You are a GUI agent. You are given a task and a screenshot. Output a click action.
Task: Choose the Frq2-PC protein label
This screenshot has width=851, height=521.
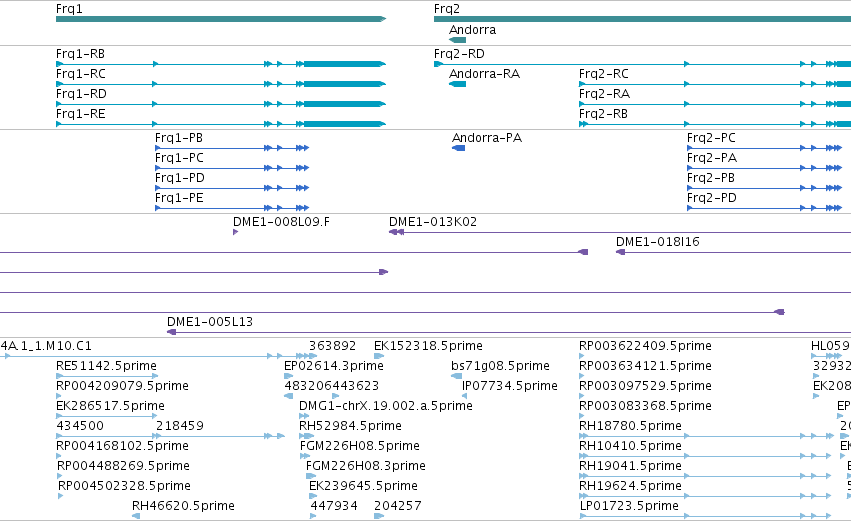tap(712, 138)
